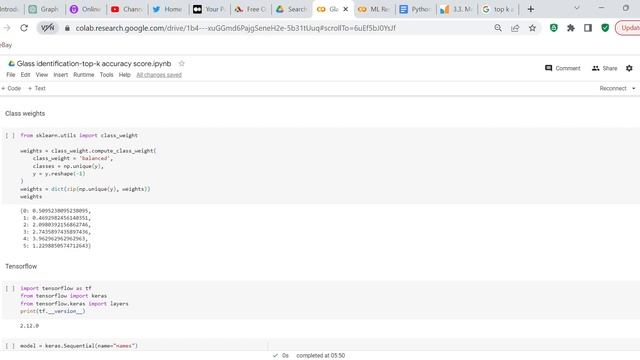Click the notebook title Glass identification-top-k accuracy score
The image size is (640, 360).
[94, 63]
